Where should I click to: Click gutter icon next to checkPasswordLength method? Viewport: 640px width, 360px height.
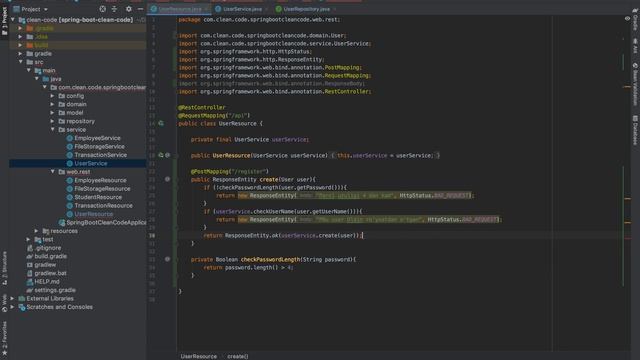click(x=167, y=259)
